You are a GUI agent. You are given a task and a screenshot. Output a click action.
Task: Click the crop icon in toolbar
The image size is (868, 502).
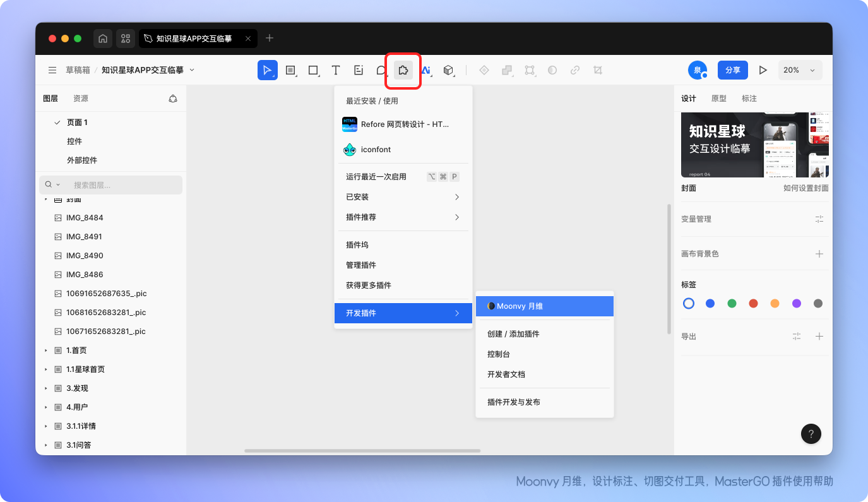(x=598, y=70)
